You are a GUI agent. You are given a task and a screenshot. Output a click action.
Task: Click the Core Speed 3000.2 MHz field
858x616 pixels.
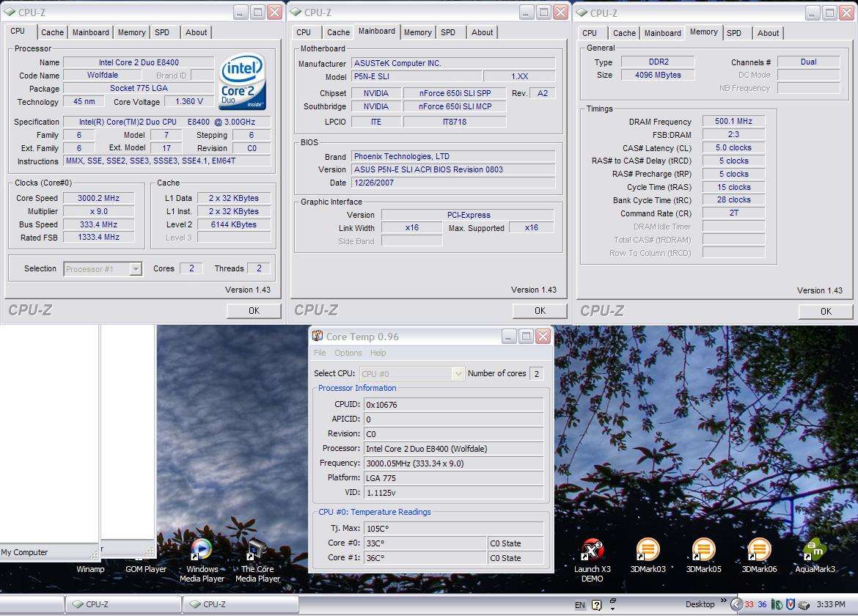click(98, 198)
